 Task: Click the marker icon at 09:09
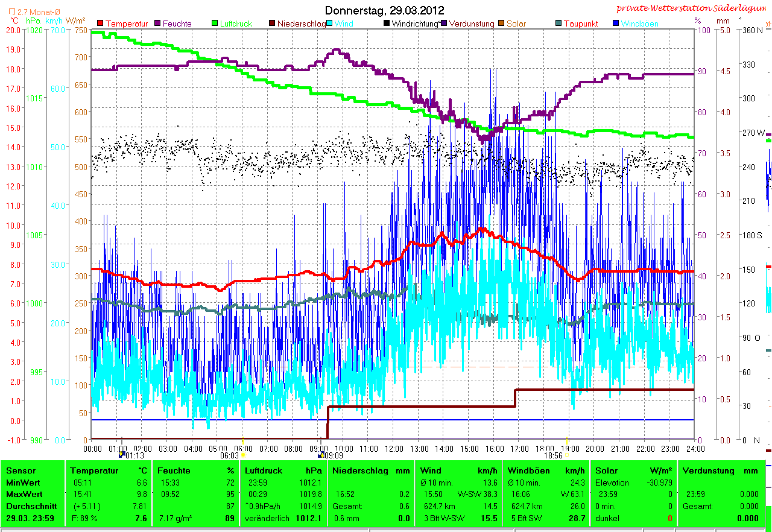tap(320, 454)
